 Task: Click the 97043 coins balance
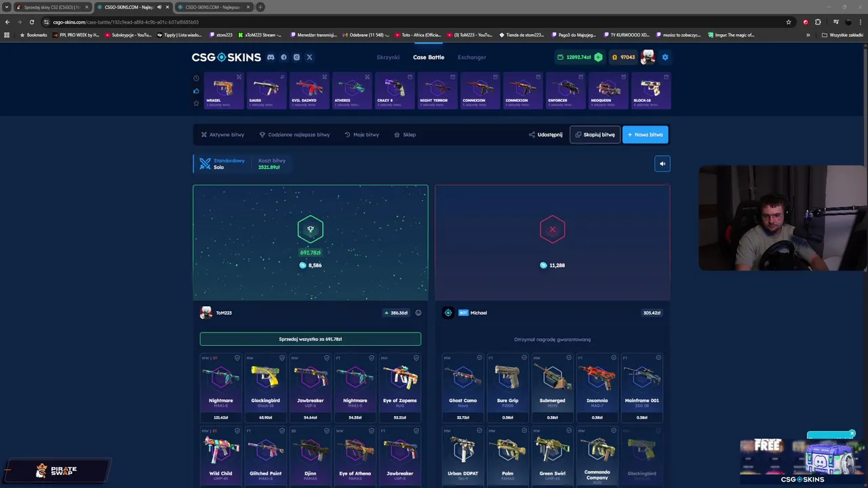point(623,57)
